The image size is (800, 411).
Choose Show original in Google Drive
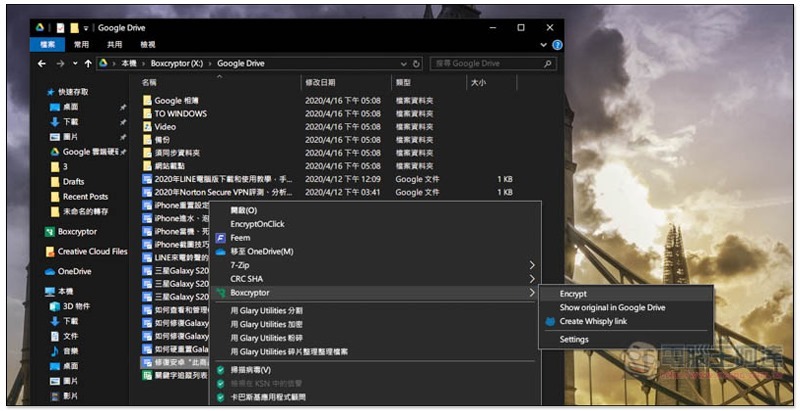(x=612, y=308)
